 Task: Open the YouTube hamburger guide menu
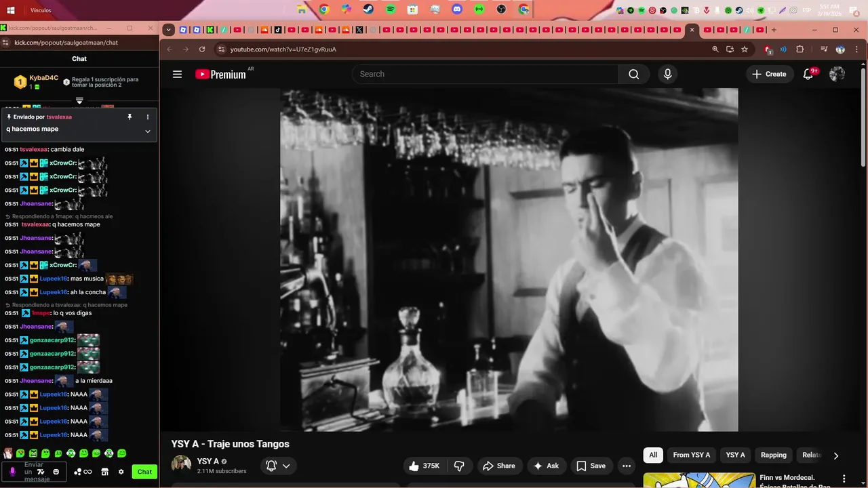click(177, 74)
